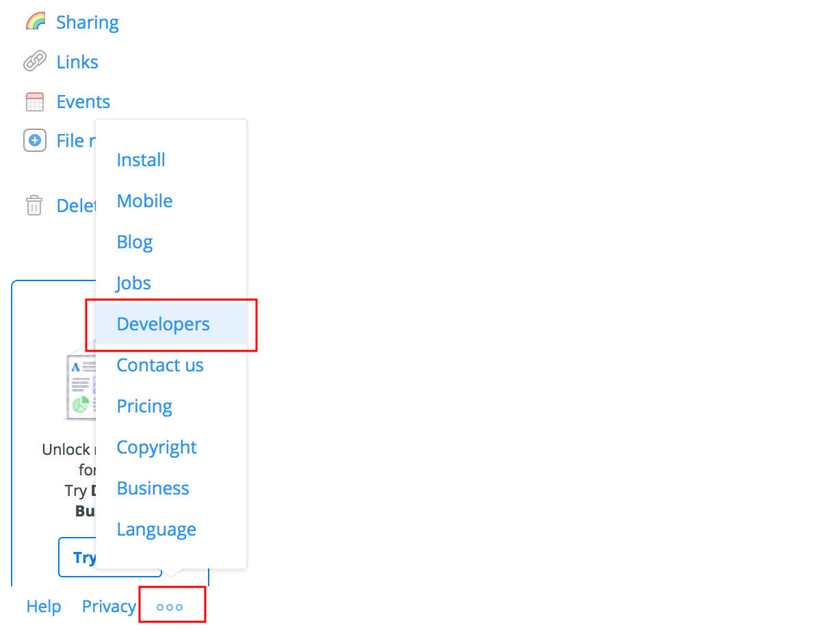
Task: Click the Help footer link
Action: click(44, 607)
